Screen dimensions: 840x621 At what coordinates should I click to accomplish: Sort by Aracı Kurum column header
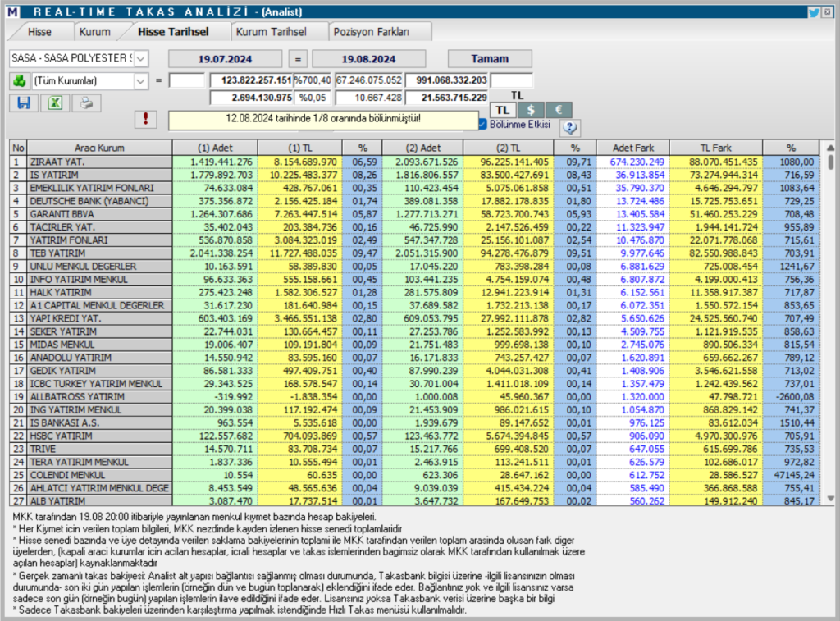(x=99, y=148)
